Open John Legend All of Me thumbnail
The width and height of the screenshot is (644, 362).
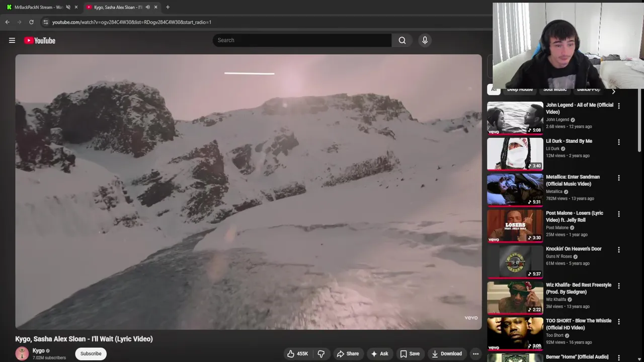[x=515, y=118]
